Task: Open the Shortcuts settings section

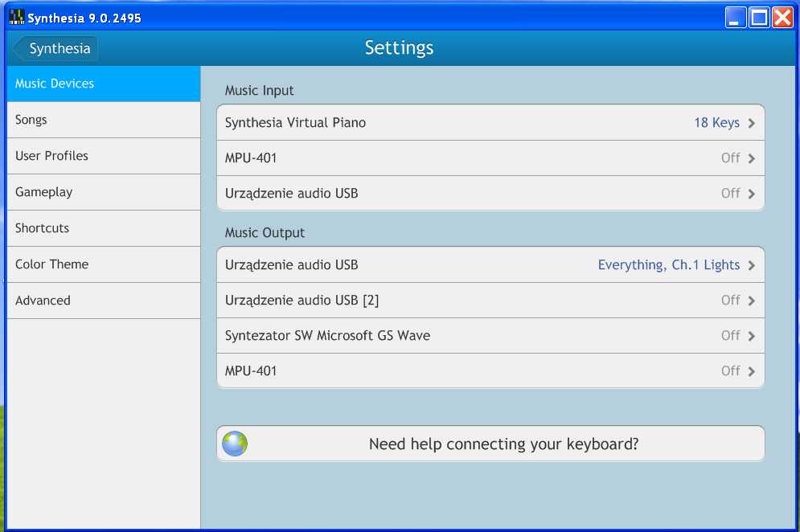Action: (104, 228)
